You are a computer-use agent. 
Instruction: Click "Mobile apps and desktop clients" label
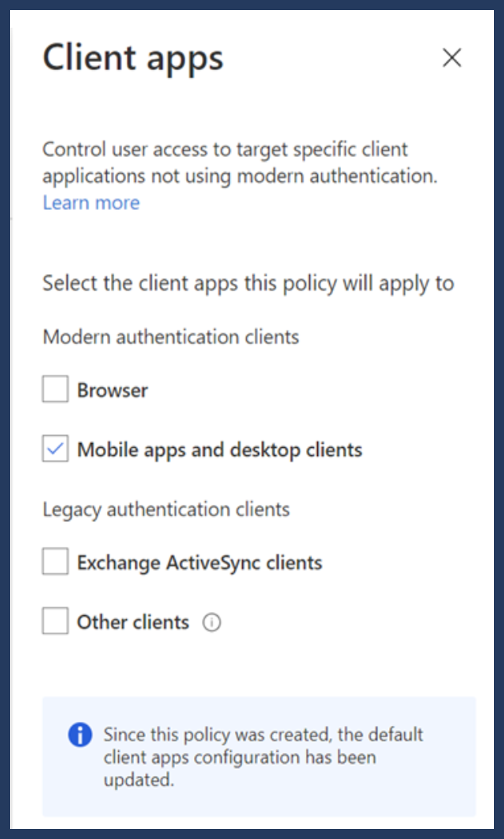pyautogui.click(x=219, y=450)
